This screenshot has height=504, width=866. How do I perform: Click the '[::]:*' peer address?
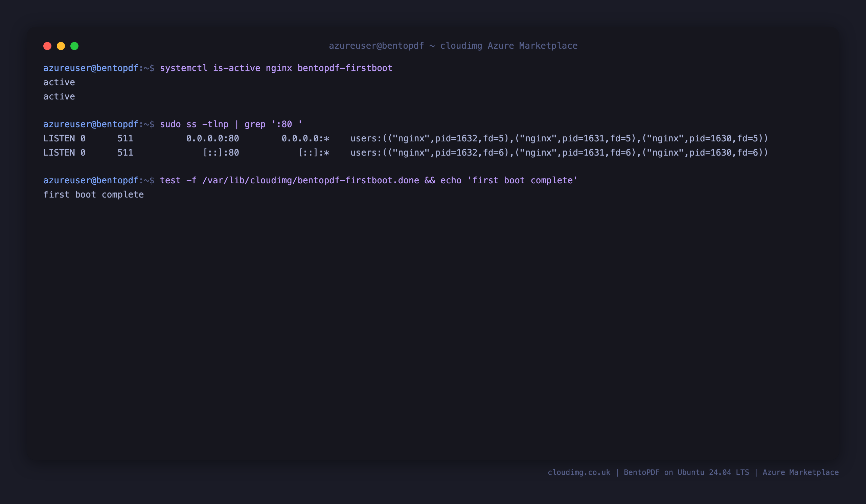click(314, 153)
